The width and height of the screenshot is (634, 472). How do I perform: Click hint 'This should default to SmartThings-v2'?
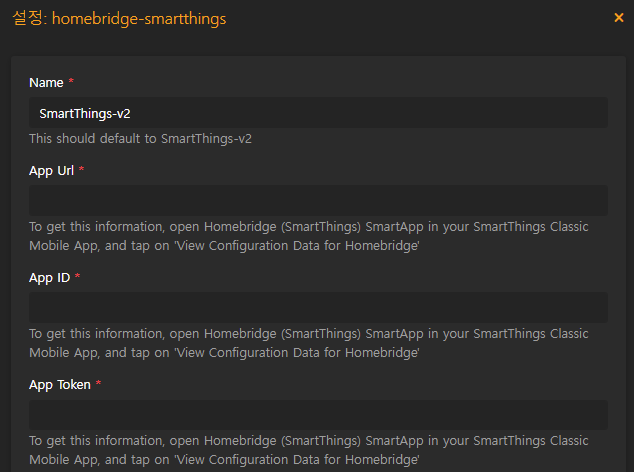140,139
